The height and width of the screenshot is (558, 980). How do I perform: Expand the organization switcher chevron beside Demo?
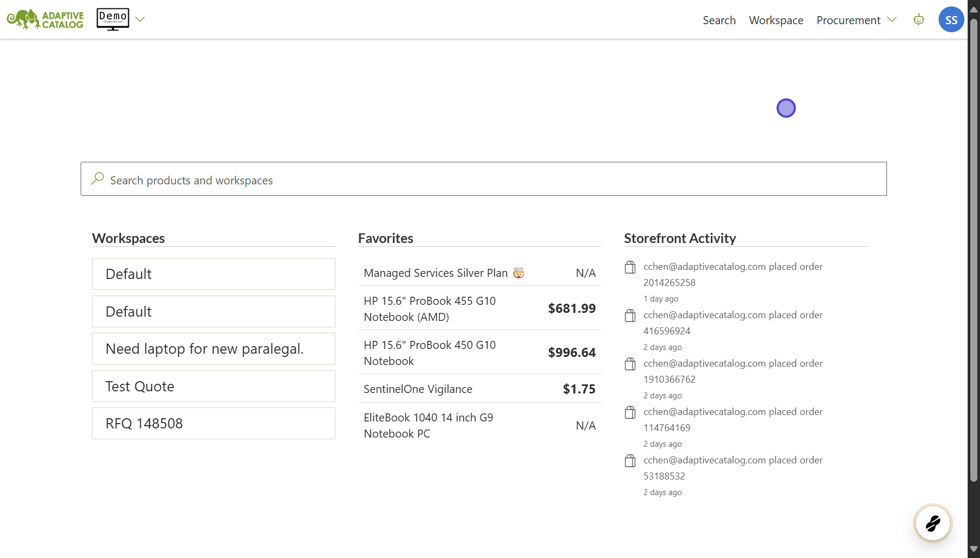click(x=140, y=19)
